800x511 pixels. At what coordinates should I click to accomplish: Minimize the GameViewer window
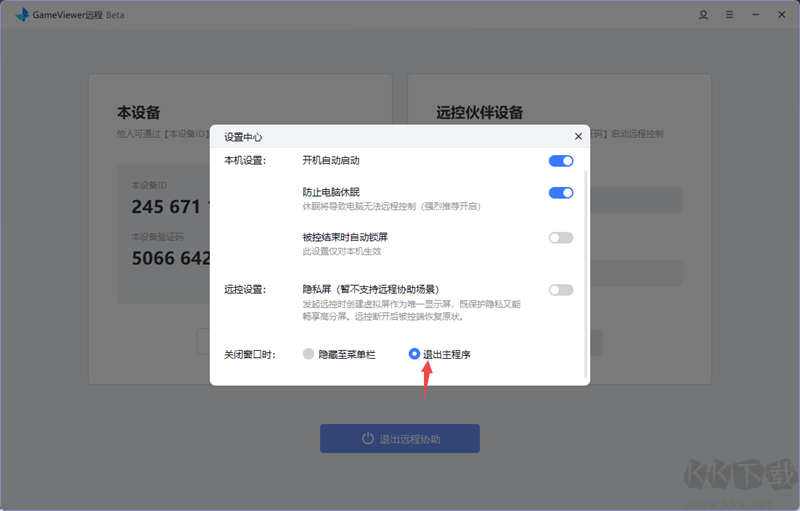(756, 15)
